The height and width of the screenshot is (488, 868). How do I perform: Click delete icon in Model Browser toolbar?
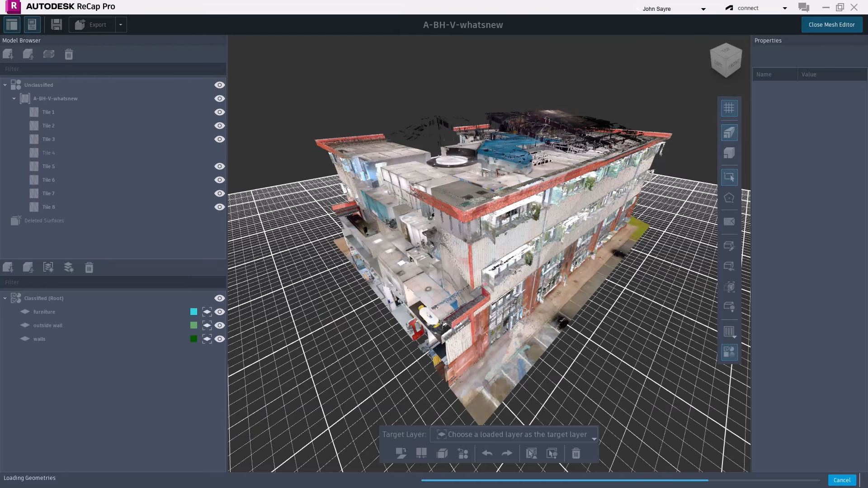click(x=69, y=55)
